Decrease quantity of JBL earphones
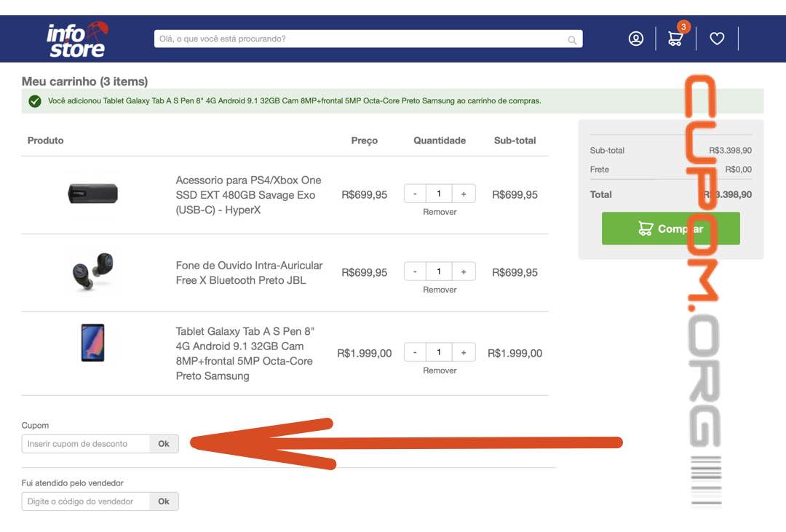The width and height of the screenshot is (786, 532). pyautogui.click(x=415, y=271)
